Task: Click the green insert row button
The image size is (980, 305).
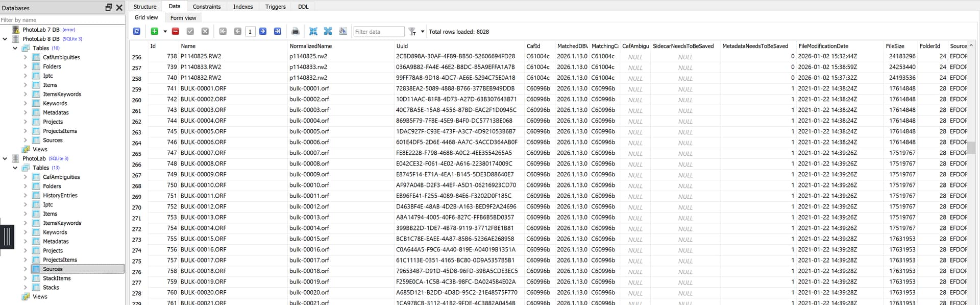Action: click(155, 32)
